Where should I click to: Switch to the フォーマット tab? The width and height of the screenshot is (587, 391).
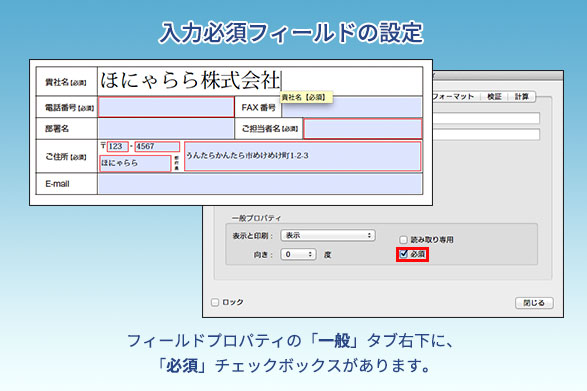coord(454,97)
